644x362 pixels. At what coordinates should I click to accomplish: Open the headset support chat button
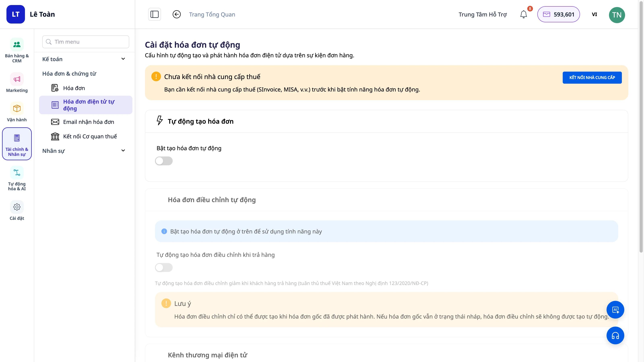click(615, 335)
